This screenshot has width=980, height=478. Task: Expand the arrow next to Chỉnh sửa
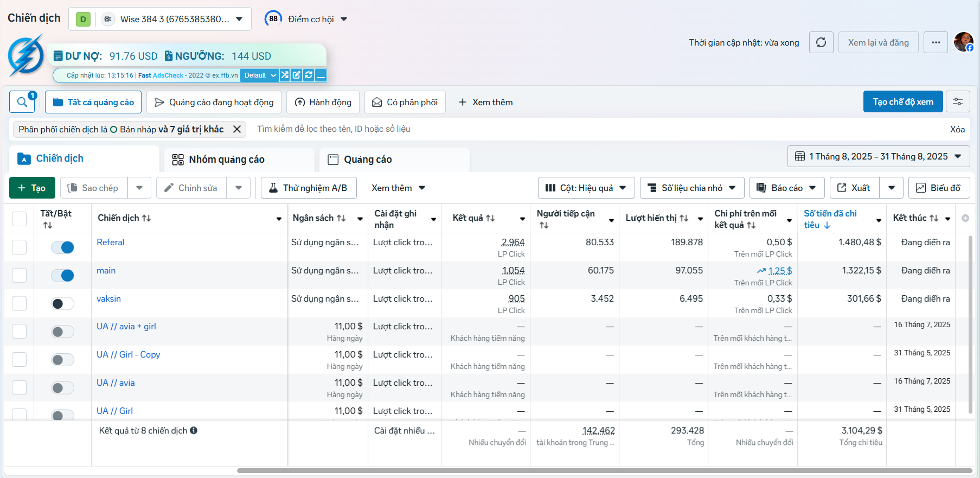[x=239, y=188]
